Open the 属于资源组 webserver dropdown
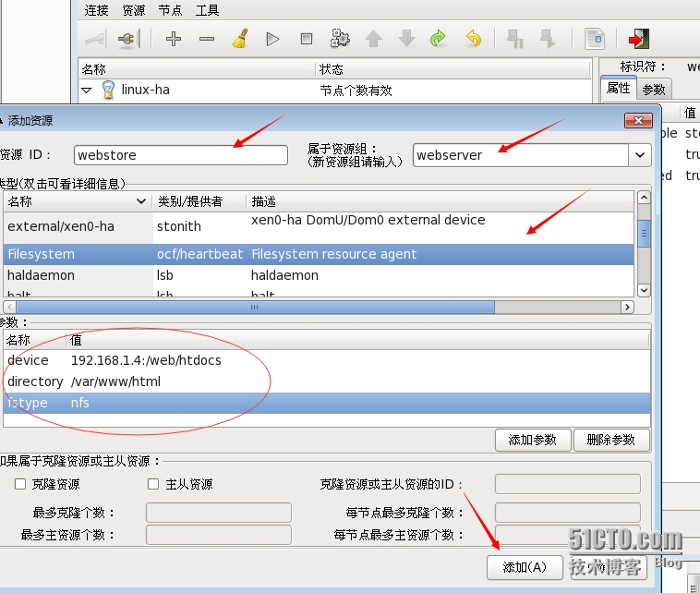The height and width of the screenshot is (593, 700). tap(640, 155)
